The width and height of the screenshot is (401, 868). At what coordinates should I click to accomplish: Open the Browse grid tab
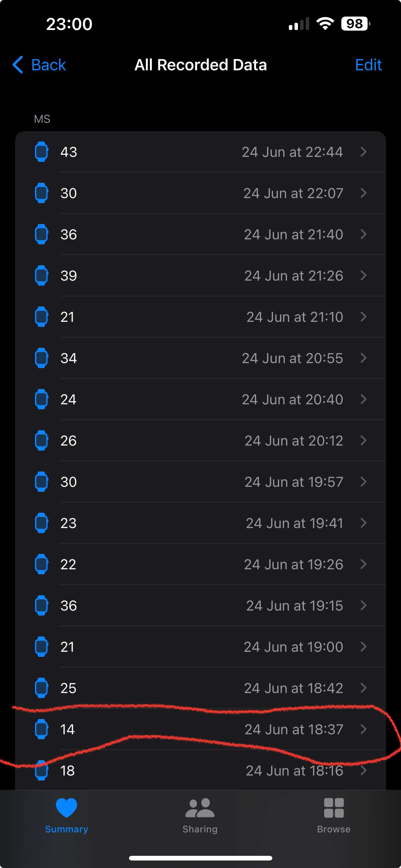tap(334, 816)
